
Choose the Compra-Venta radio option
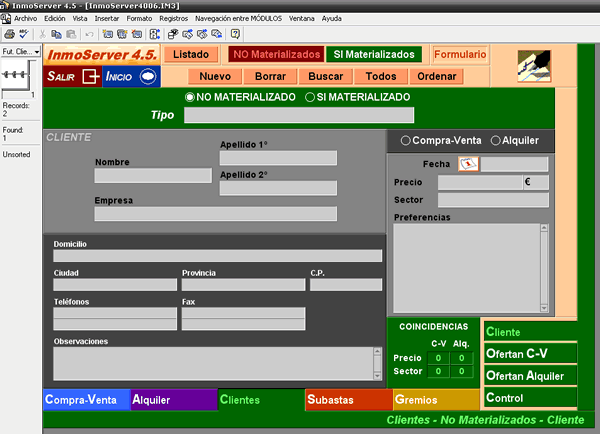pyautogui.click(x=405, y=140)
